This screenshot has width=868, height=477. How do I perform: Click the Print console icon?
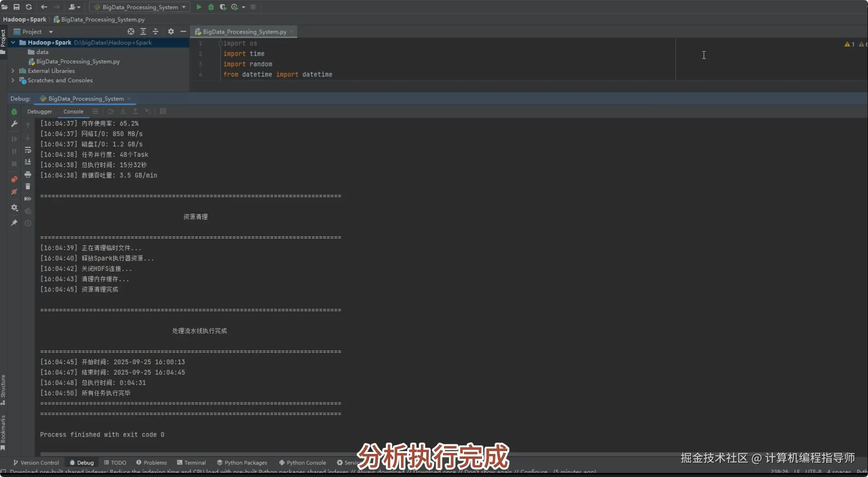(x=28, y=174)
